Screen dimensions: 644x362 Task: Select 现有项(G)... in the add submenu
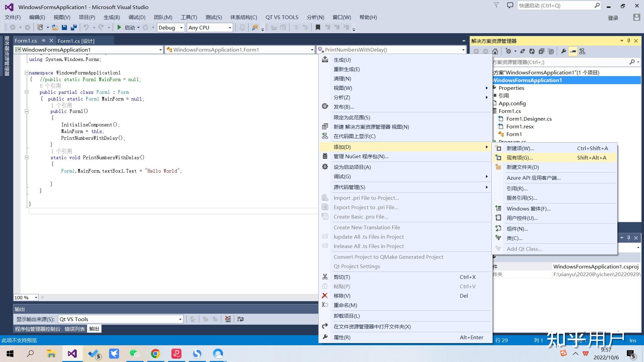[x=555, y=158]
